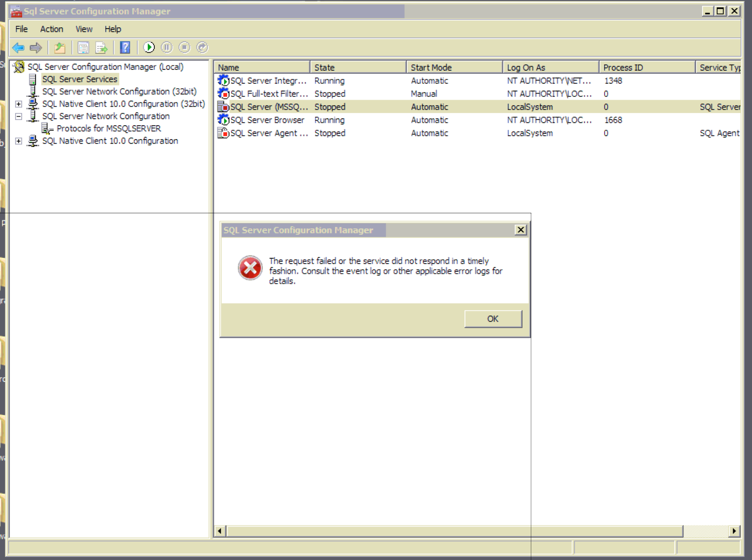Select the SQL Server Browser row name
752x560 pixels.
coord(267,120)
